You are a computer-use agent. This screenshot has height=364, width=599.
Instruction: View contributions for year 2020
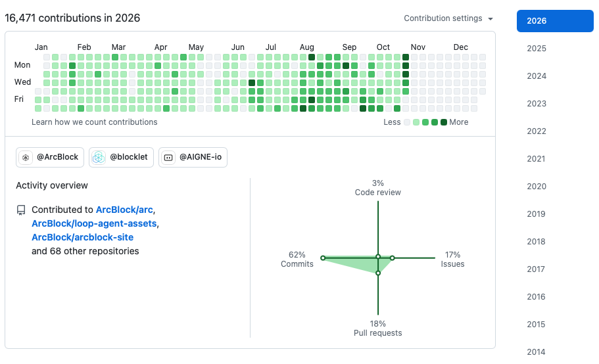tap(537, 186)
